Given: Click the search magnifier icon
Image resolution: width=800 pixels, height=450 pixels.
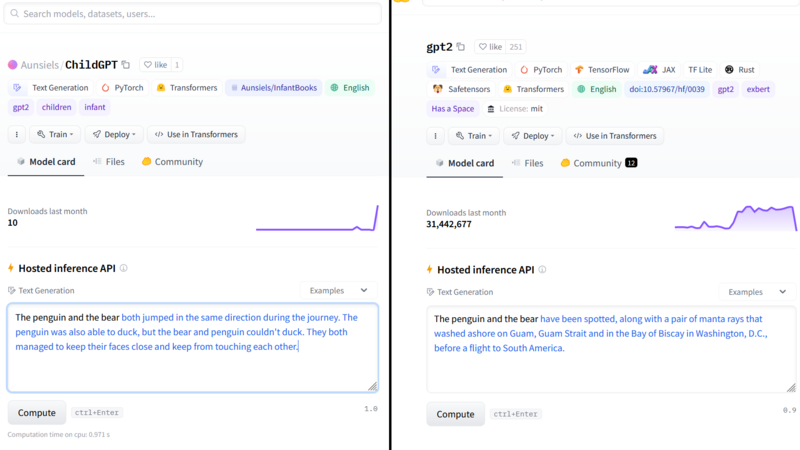Looking at the screenshot, I should point(15,14).
